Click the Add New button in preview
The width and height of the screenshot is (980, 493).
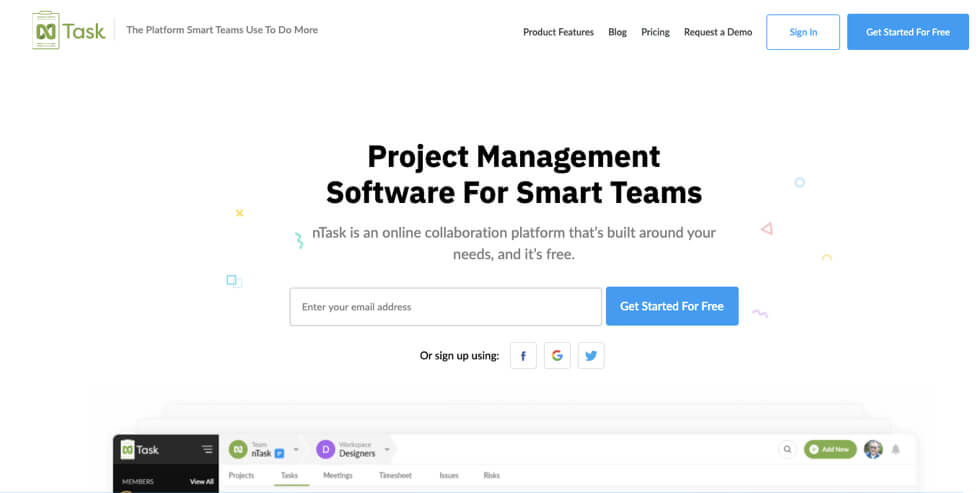pos(830,449)
